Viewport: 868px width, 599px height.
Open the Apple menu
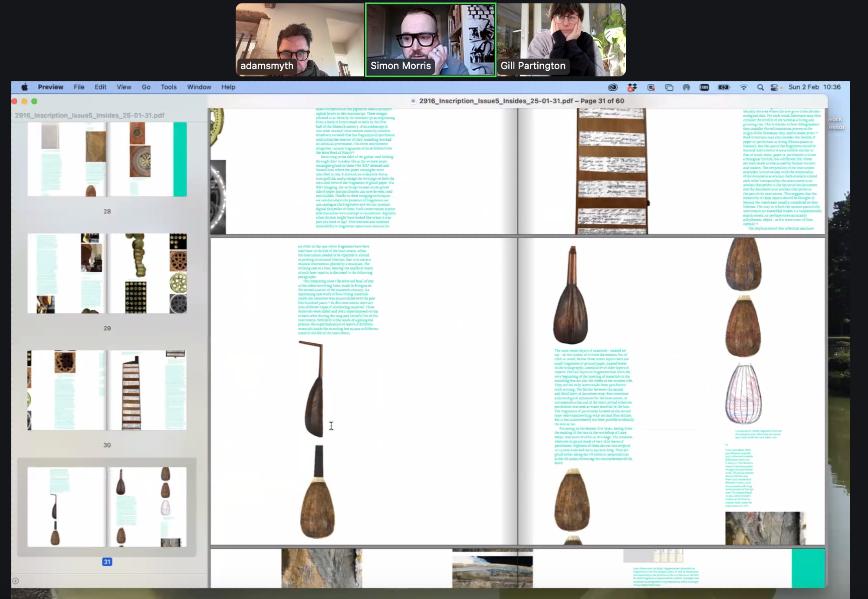pos(25,87)
